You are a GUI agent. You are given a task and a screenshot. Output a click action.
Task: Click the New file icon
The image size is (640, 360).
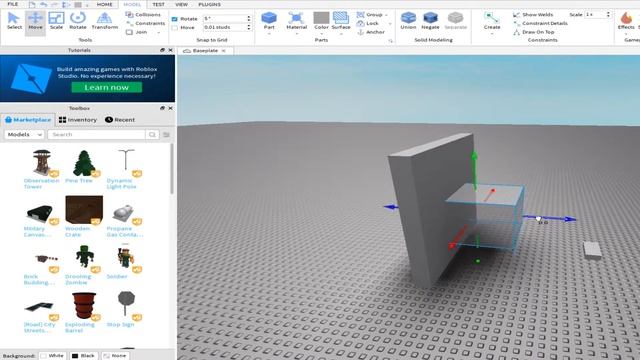click(x=32, y=4)
